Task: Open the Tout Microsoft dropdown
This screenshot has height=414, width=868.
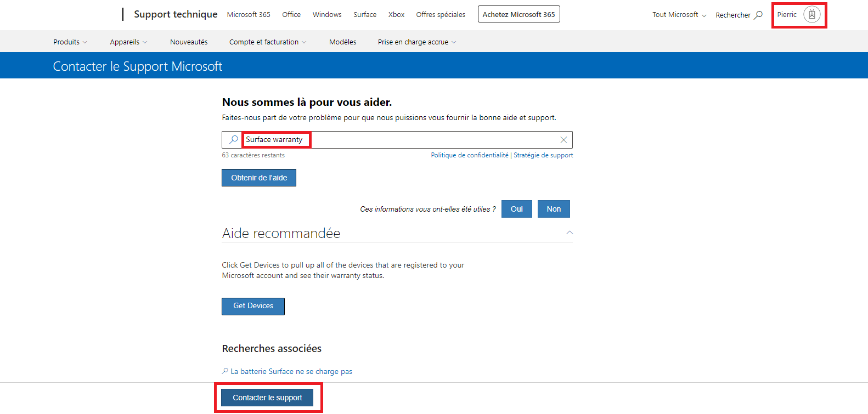Action: pos(679,15)
